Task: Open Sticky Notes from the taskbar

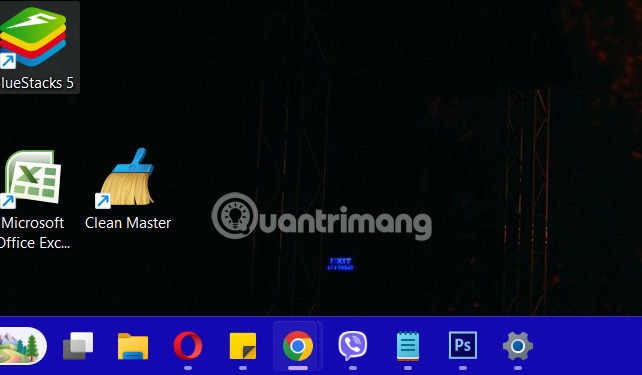Action: point(243,346)
